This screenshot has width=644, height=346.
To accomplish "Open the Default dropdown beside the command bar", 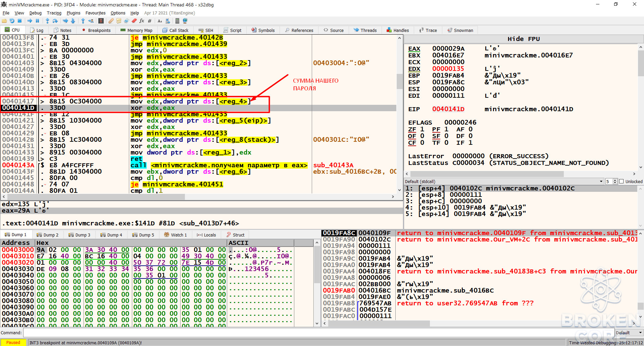I will pyautogui.click(x=629, y=333).
